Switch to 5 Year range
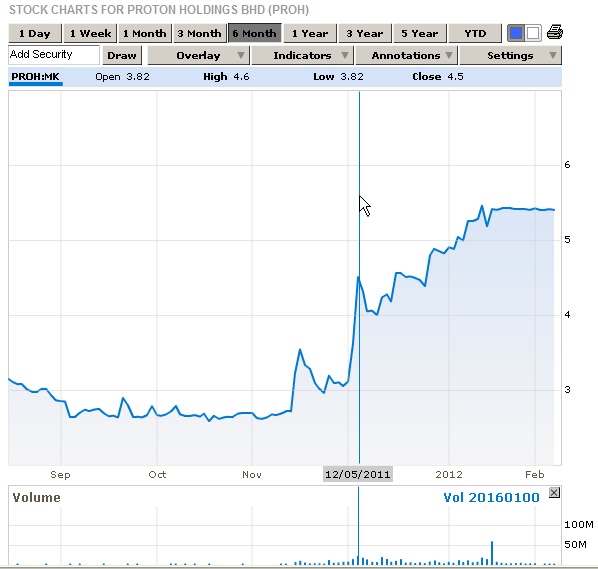 pyautogui.click(x=420, y=34)
